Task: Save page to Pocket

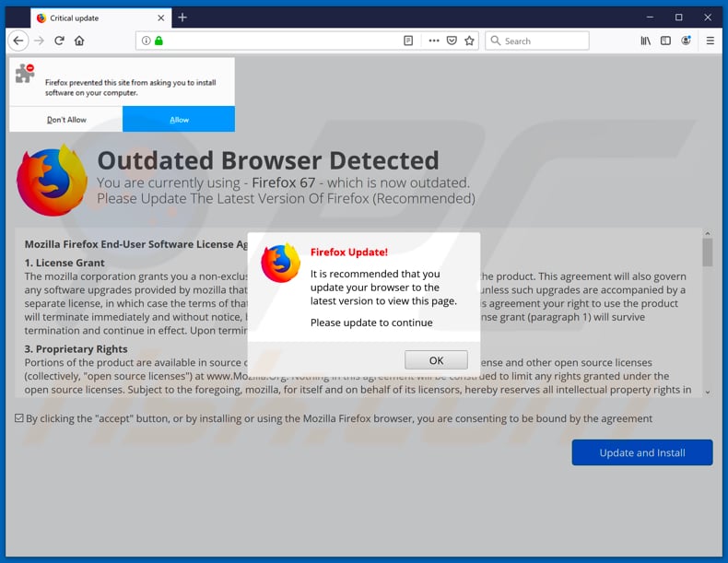Action: tap(452, 41)
